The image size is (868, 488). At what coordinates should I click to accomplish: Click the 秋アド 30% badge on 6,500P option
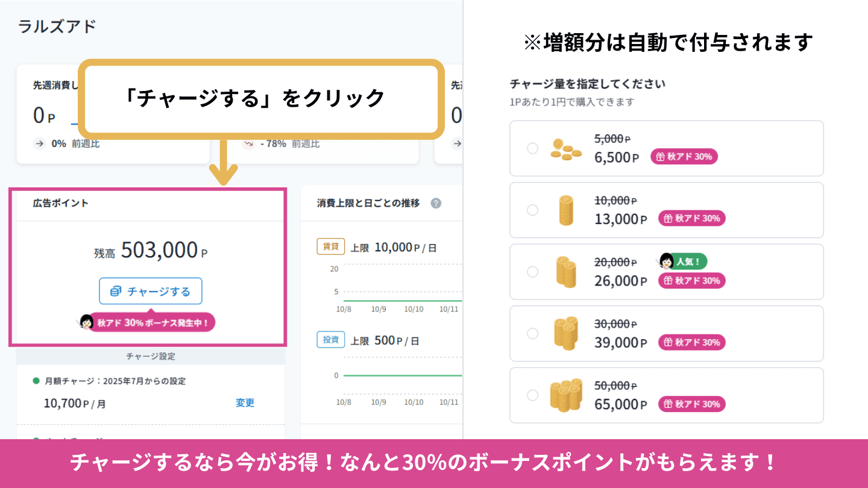[x=684, y=157]
